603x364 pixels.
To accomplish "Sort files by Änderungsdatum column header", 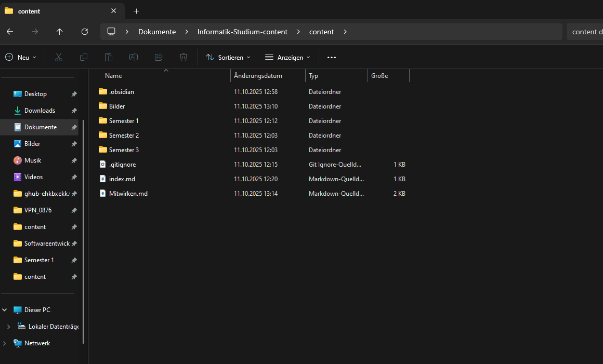I will coord(258,76).
